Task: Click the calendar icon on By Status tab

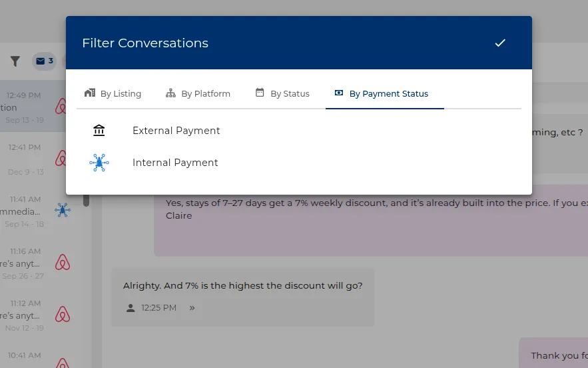Action: pyautogui.click(x=260, y=93)
